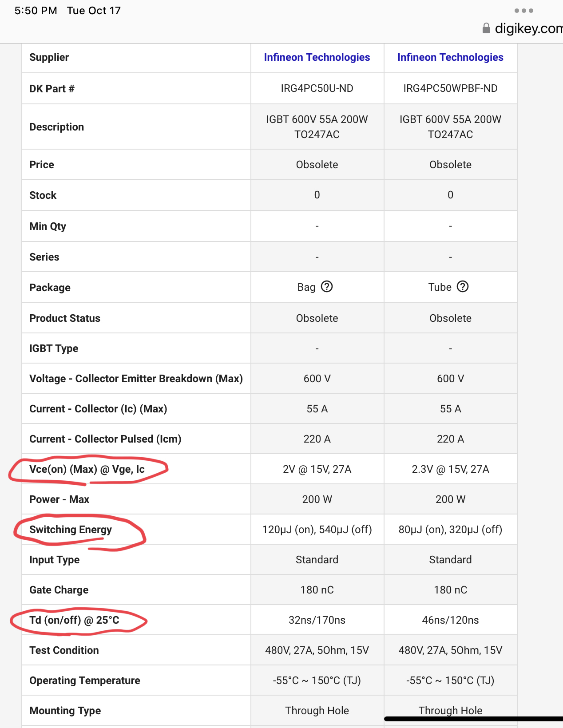Viewport: 563px width, 728px height.
Task: Tap the lock icon beside digikey.com
Action: [x=486, y=28]
